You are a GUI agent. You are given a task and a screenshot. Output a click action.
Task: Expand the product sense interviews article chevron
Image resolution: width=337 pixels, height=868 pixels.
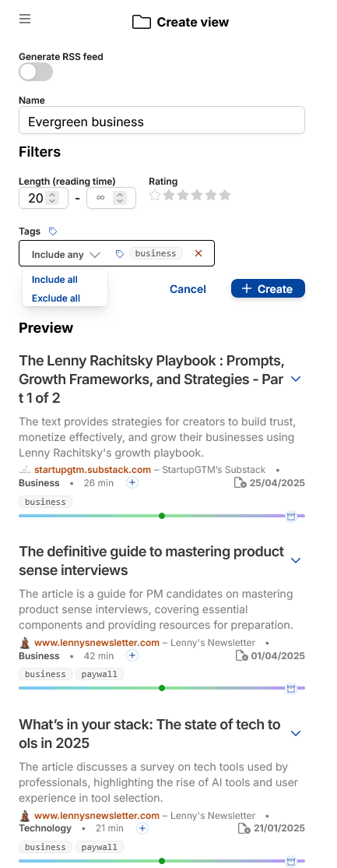(x=296, y=560)
